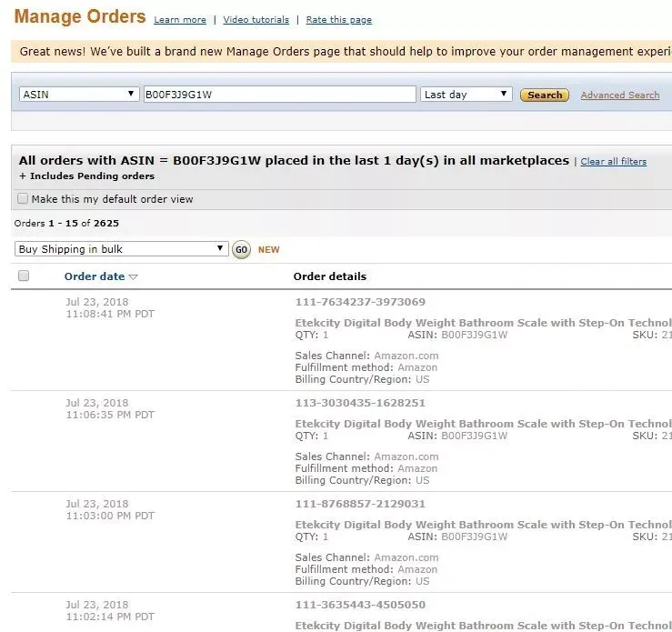The image size is (672, 632).
Task: Click the NEW label beside GO button
Action: coord(269,250)
